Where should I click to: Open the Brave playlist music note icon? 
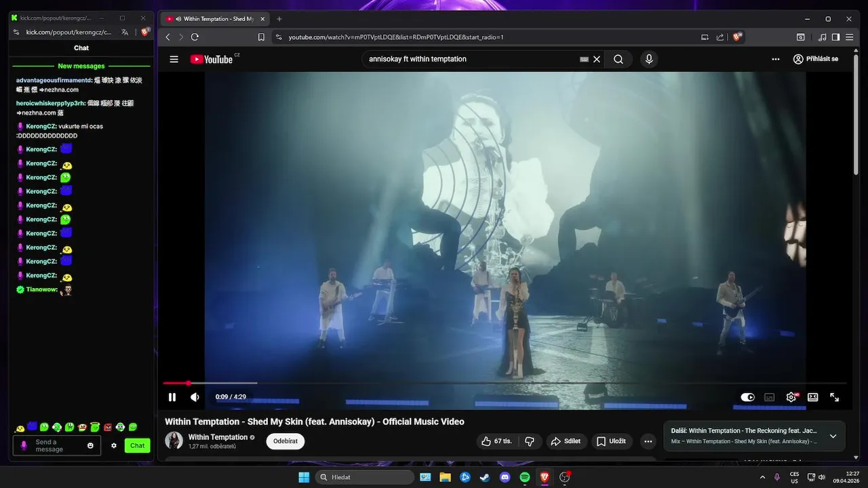pyautogui.click(x=823, y=37)
